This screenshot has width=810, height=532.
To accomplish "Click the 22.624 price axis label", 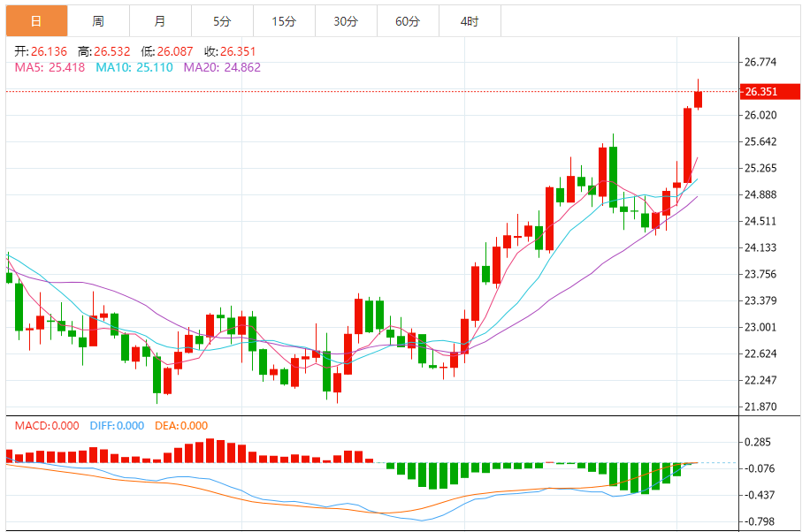I will (760, 353).
